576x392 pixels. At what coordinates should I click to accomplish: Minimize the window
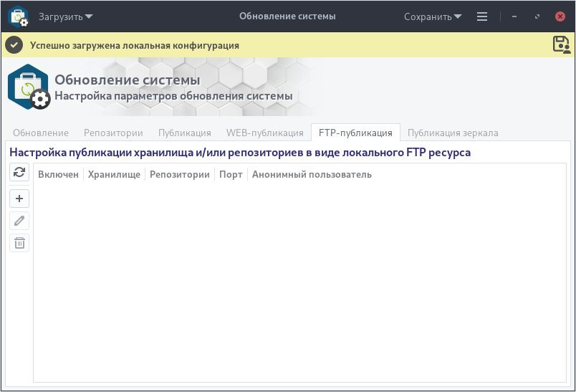[514, 16]
